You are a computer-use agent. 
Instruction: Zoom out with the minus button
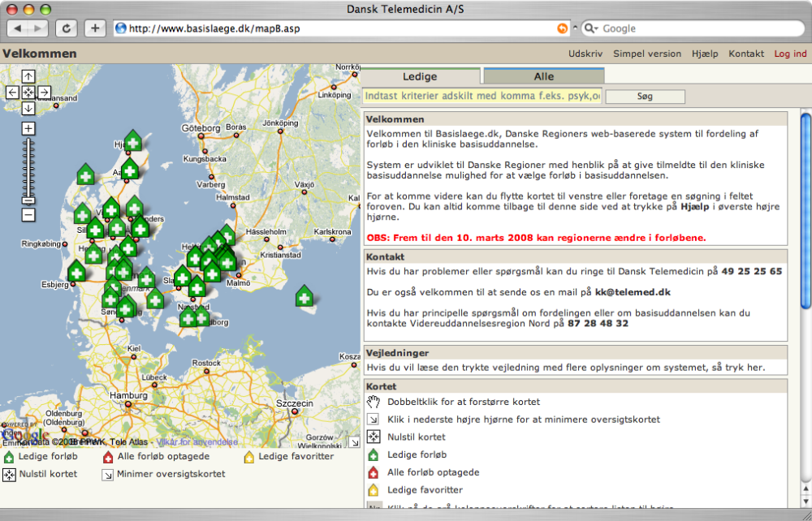tap(28, 215)
